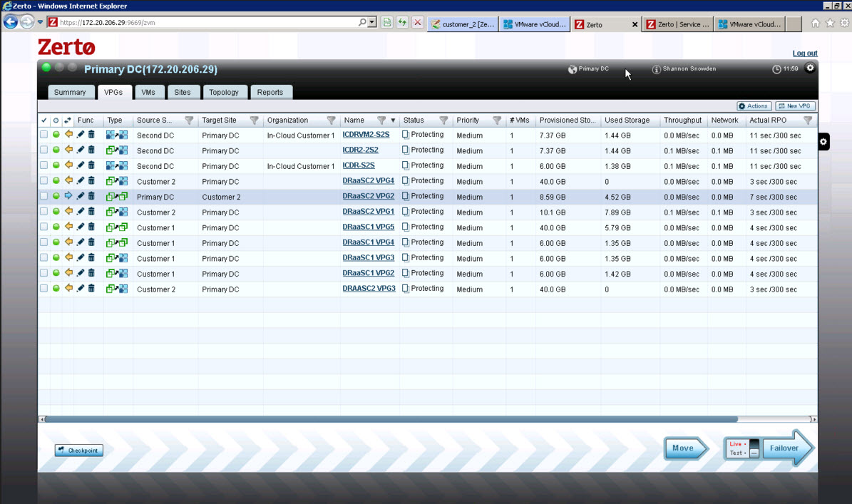This screenshot has width=852, height=504.
Task: Click the horizontal scrollbar of the table
Action: point(391,419)
